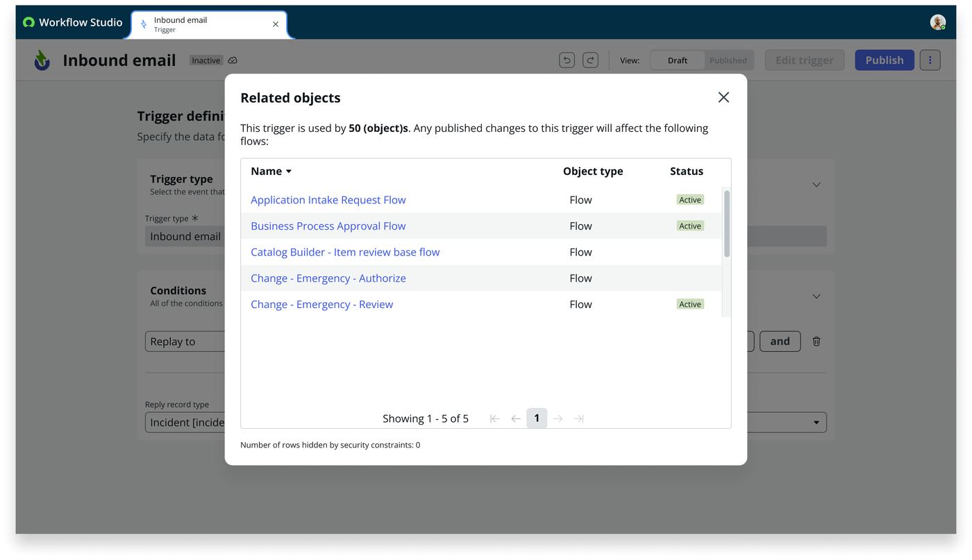This screenshot has width=972, height=560.
Task: Click the related objects table scrollbar
Action: [x=727, y=223]
